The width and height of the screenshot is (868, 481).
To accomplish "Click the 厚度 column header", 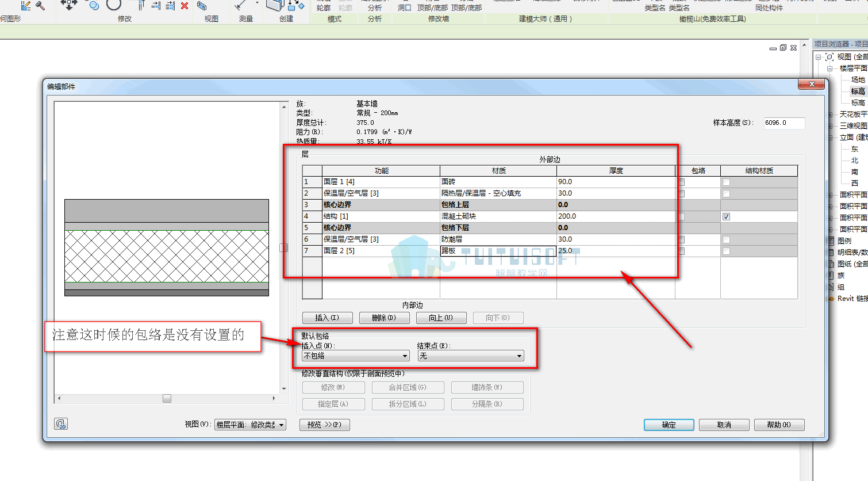I will [616, 171].
